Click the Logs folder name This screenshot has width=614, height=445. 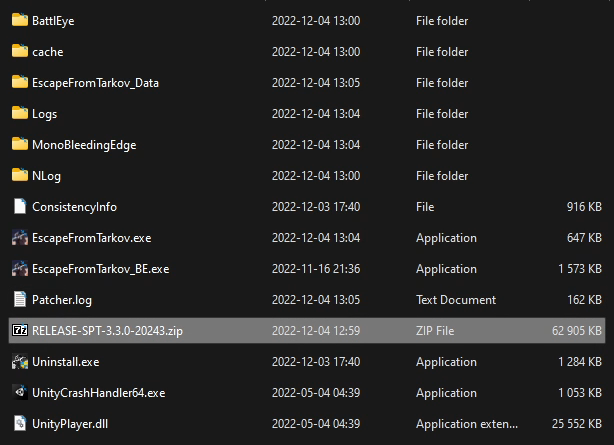point(44,114)
